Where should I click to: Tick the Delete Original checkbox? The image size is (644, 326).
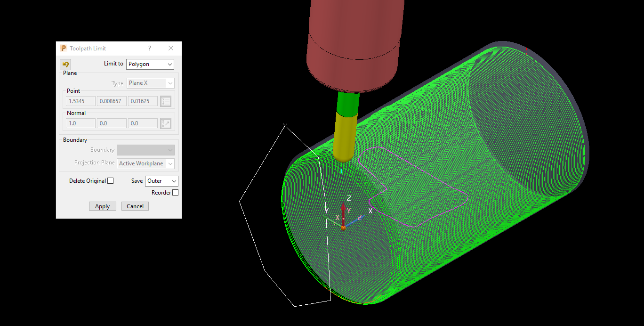click(111, 181)
